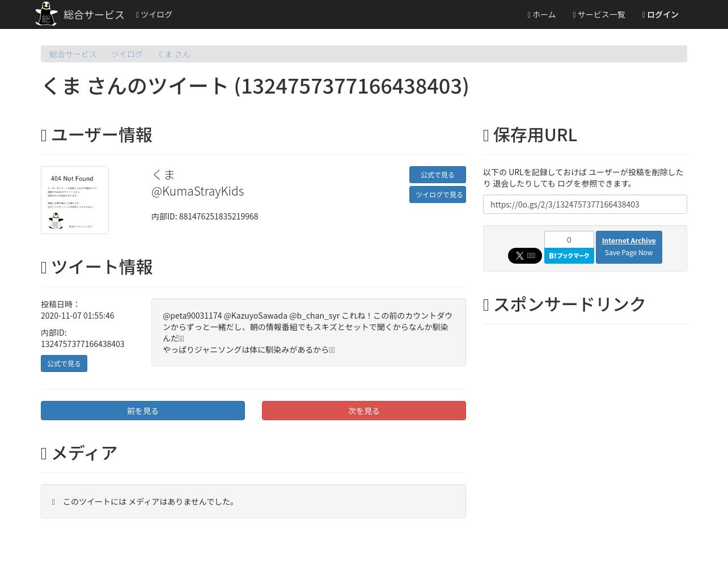Click 公式で見る beside the user name
This screenshot has height=575, width=728.
coord(438,175)
